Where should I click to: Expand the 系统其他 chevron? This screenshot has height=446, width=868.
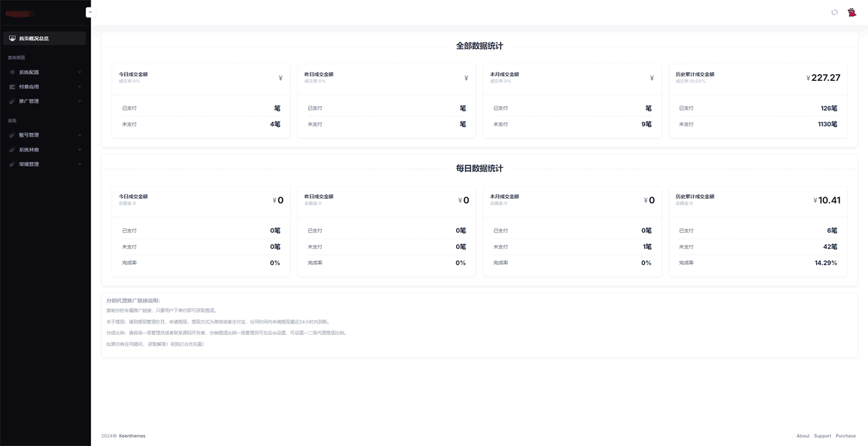pos(80,150)
